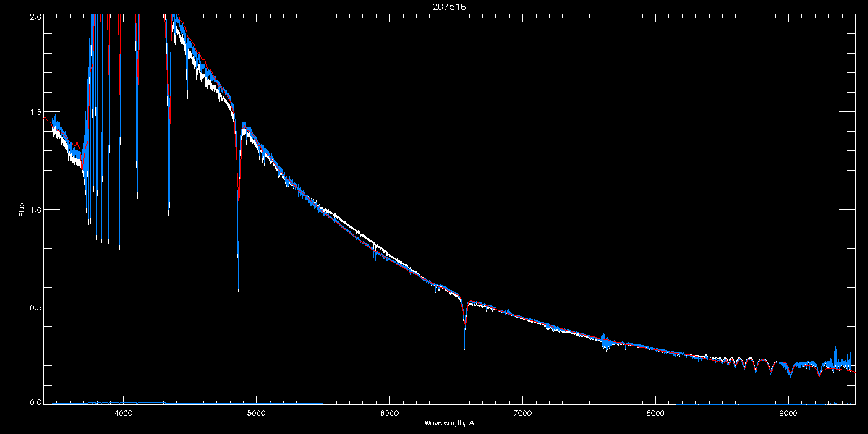Click the Wavelength, A axis label
Viewport: 868px width, 434px height.
448,422
